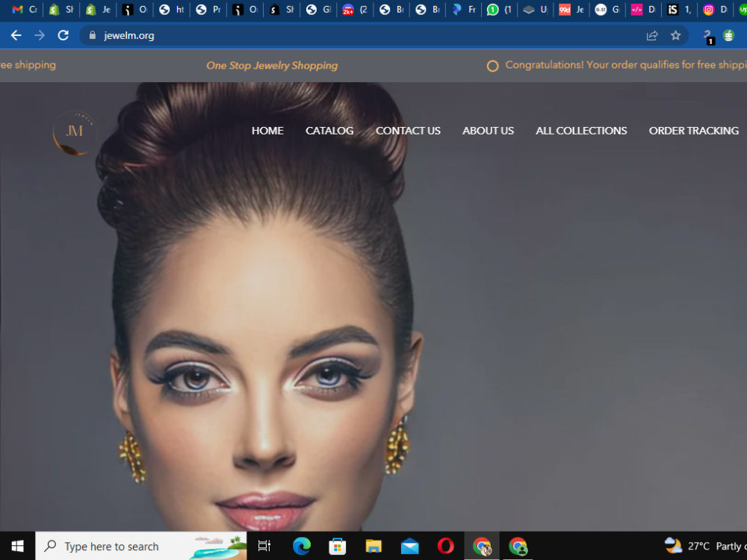The image size is (747, 560).
Task: Launch Microsoft Edge from taskbar
Action: (x=302, y=546)
